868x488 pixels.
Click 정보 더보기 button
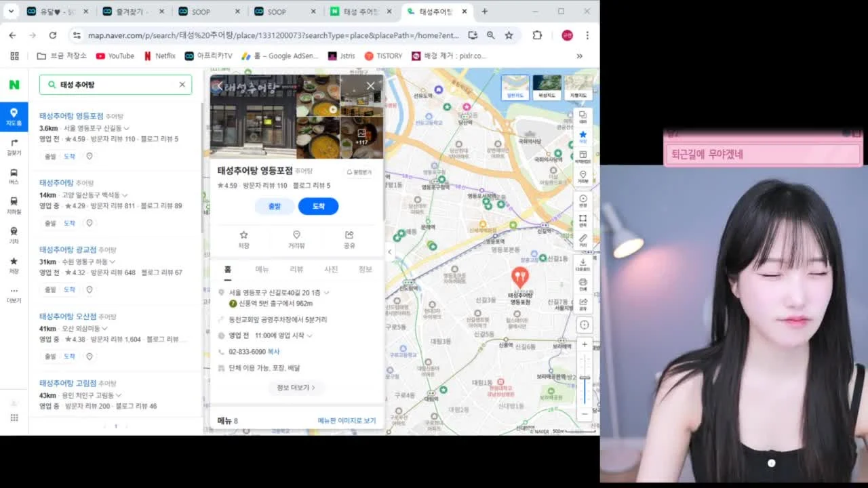(x=296, y=388)
